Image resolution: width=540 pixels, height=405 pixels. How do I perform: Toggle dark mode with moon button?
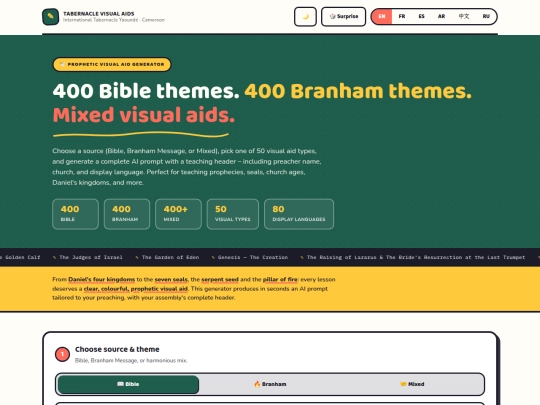tap(305, 17)
